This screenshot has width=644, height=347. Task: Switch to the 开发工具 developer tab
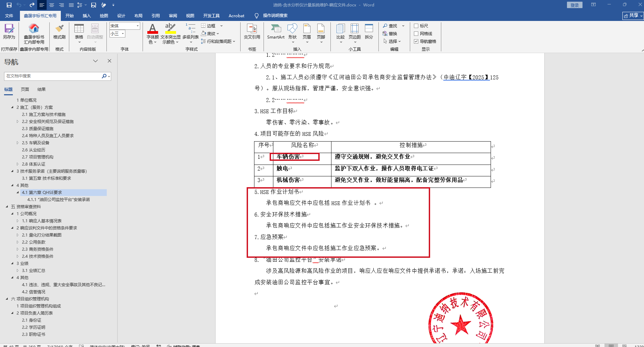point(212,16)
